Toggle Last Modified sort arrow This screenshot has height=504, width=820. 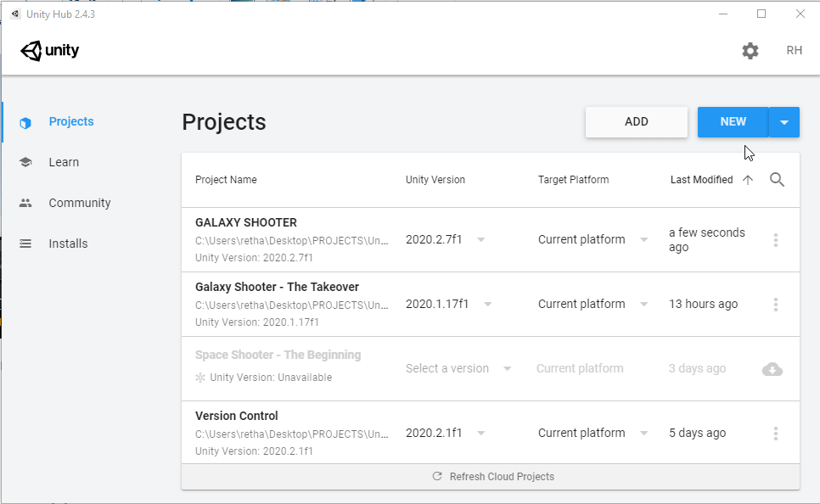748,180
